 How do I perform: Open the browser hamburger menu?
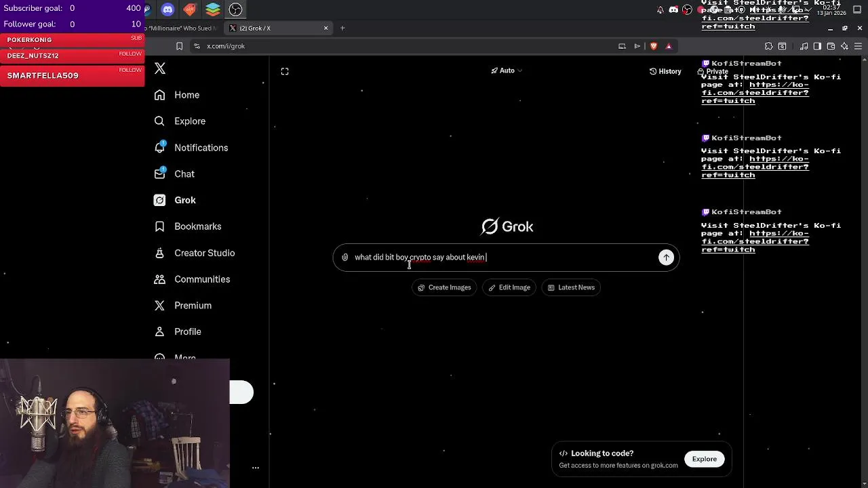(x=858, y=46)
